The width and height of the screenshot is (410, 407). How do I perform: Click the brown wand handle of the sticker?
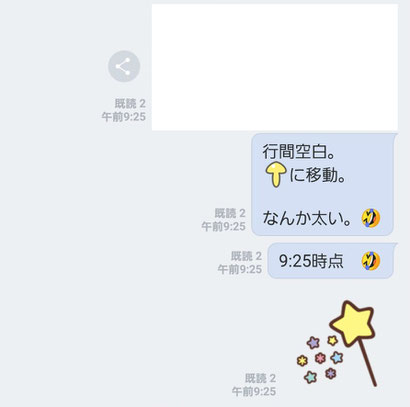(367, 365)
